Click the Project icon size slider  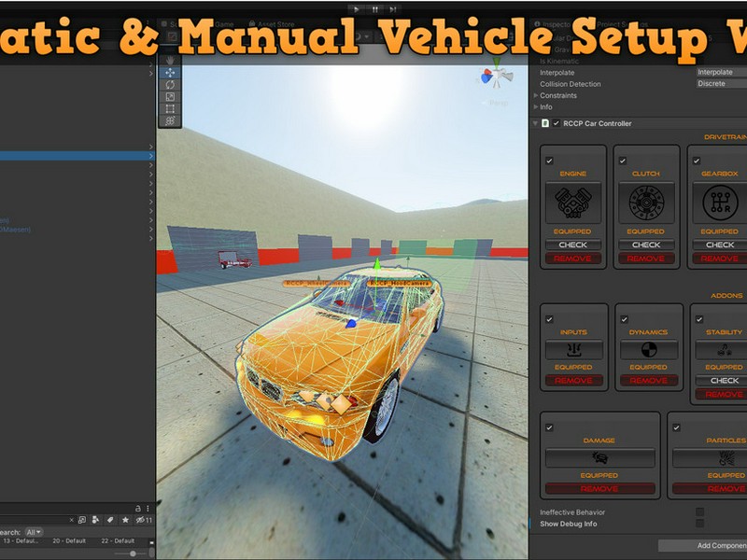coord(133,553)
